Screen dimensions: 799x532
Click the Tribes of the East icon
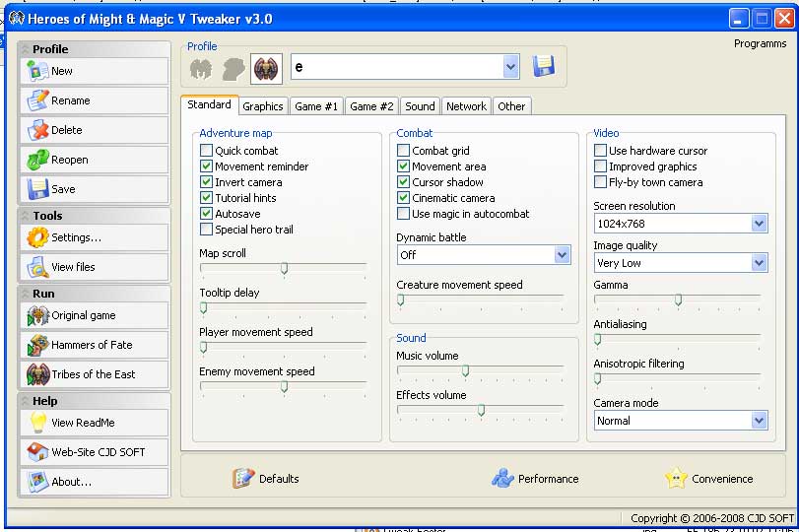pyautogui.click(x=37, y=374)
